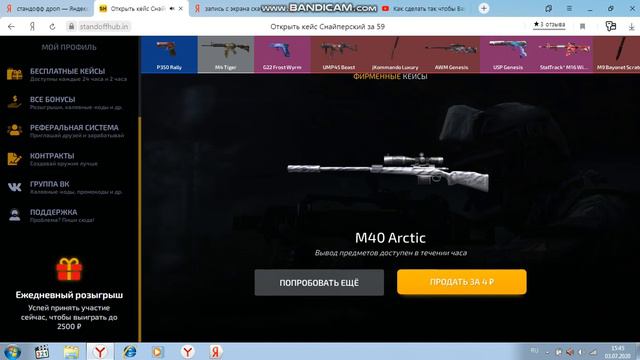Viewport: 640px width, 360px height.
Task: Open the Free Cases gift icon
Action: [14, 74]
